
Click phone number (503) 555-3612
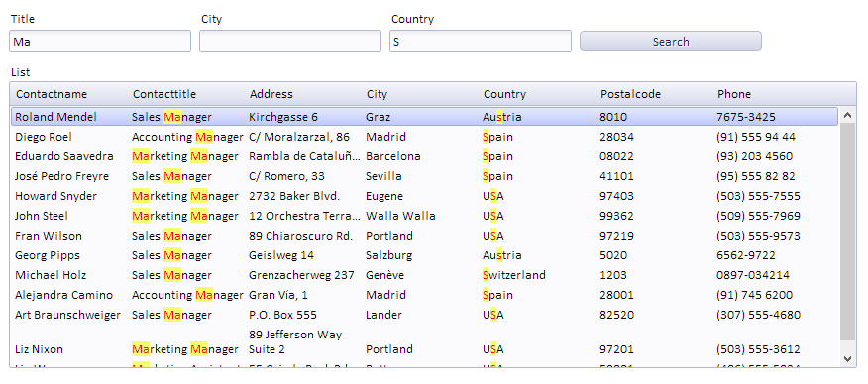[x=758, y=349]
